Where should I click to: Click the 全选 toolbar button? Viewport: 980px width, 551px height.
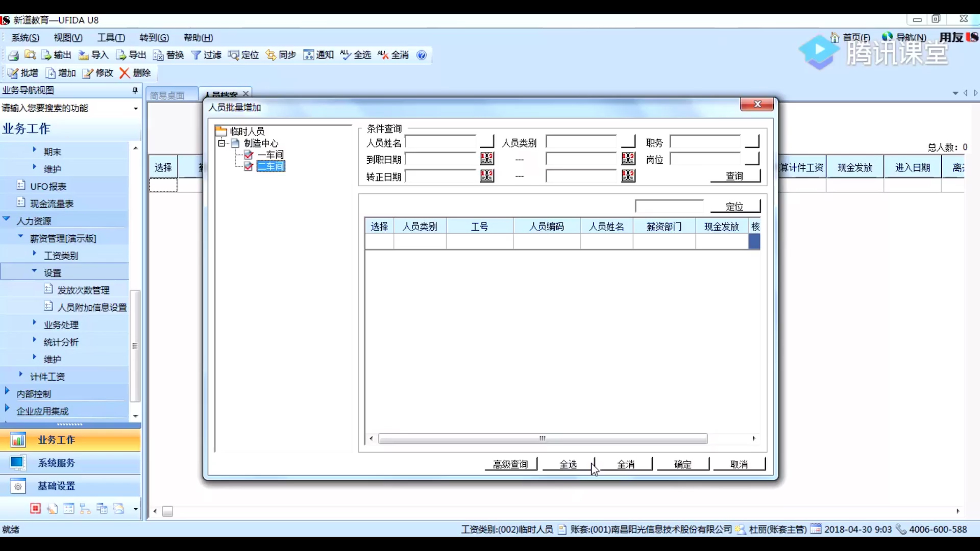click(356, 55)
